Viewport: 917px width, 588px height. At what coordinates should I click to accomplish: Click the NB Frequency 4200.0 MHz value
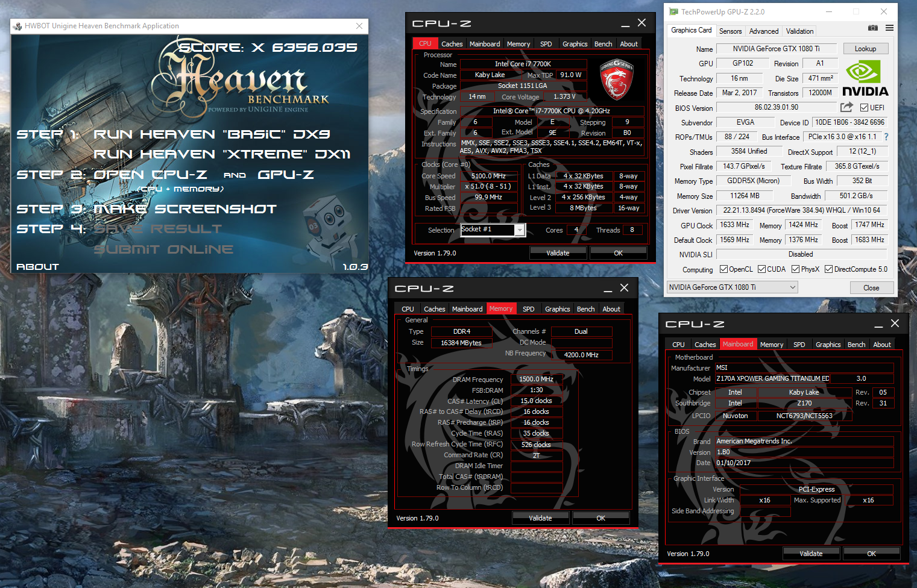pyautogui.click(x=581, y=355)
